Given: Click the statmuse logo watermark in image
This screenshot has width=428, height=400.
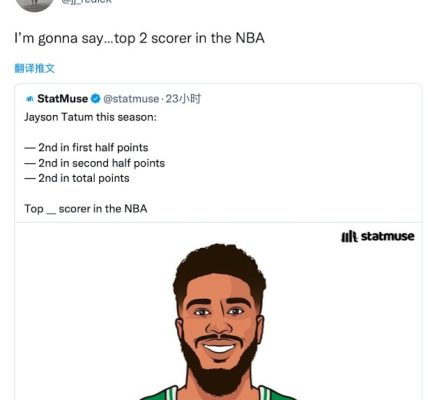Looking at the screenshot, I should point(378,236).
